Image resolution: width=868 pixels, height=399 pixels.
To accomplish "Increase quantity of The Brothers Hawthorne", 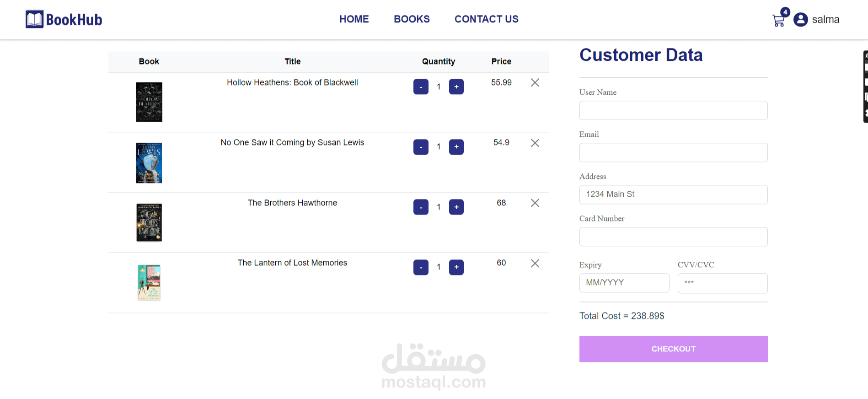I will 456,207.
